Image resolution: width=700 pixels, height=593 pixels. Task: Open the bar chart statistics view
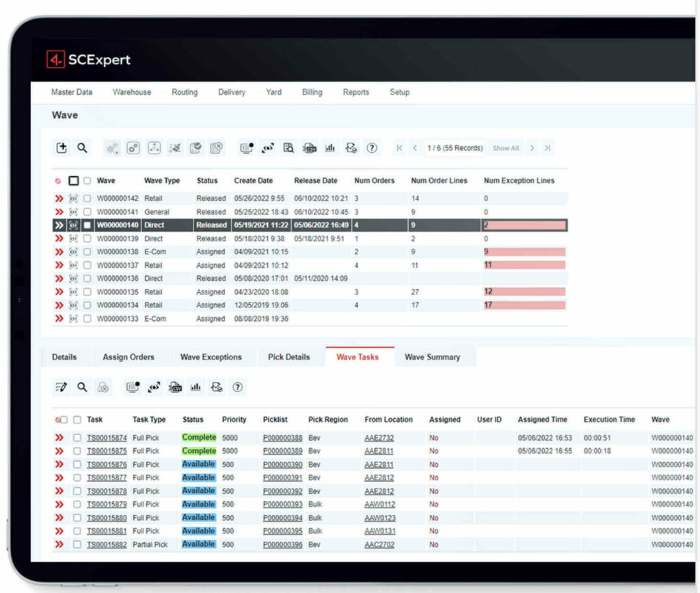[331, 148]
